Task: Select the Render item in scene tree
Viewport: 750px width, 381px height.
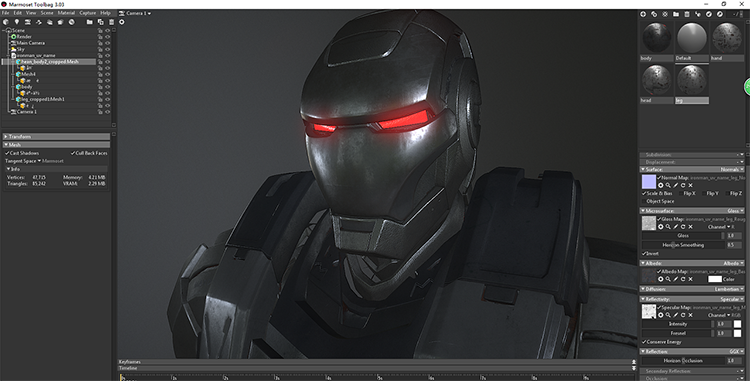Action: [24, 37]
